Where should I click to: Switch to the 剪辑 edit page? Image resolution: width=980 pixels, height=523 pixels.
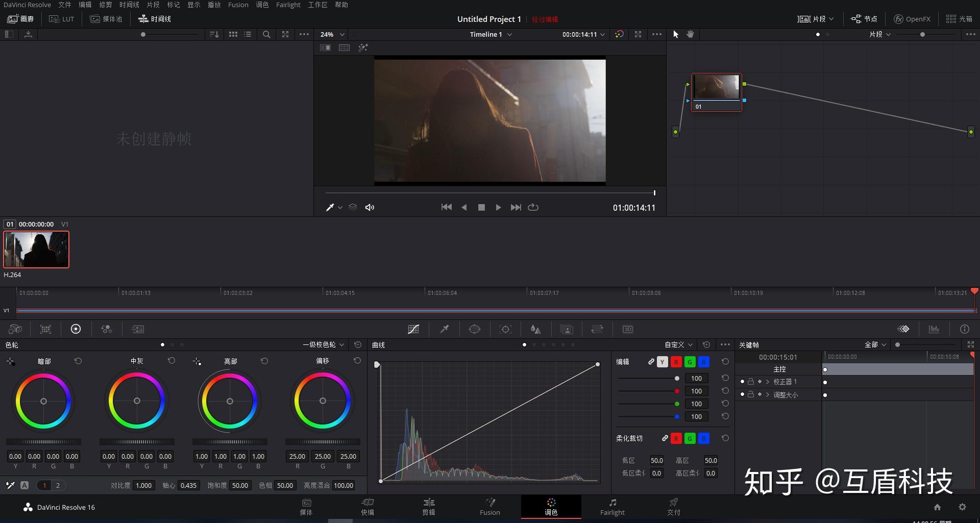tap(429, 507)
